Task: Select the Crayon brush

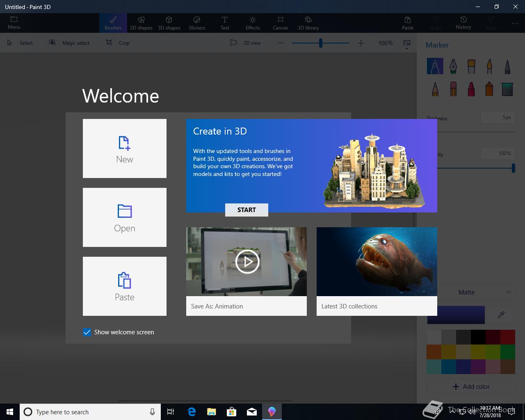Action: (471, 89)
